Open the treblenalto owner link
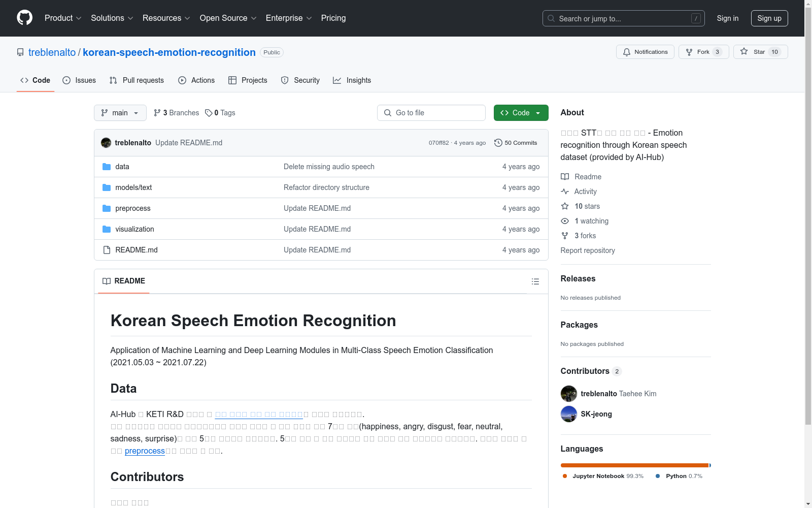Viewport: 812px width, 508px height. click(52, 52)
